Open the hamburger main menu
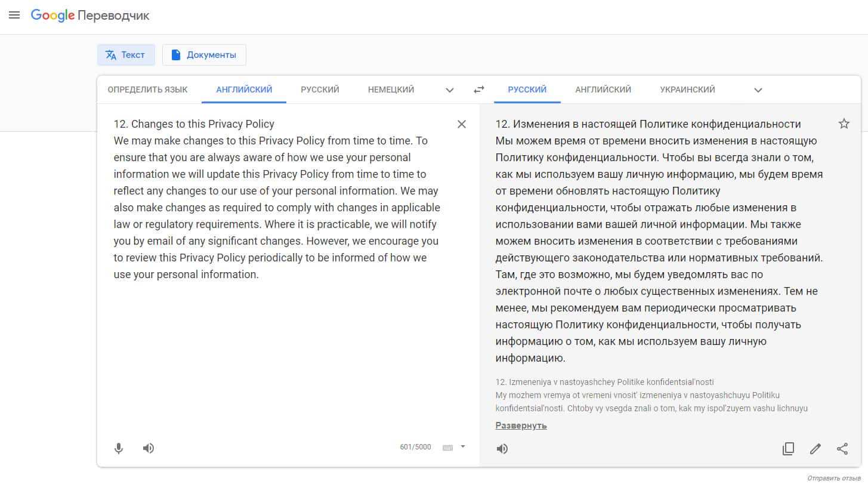Viewport: 868px width, 487px height. coord(14,16)
